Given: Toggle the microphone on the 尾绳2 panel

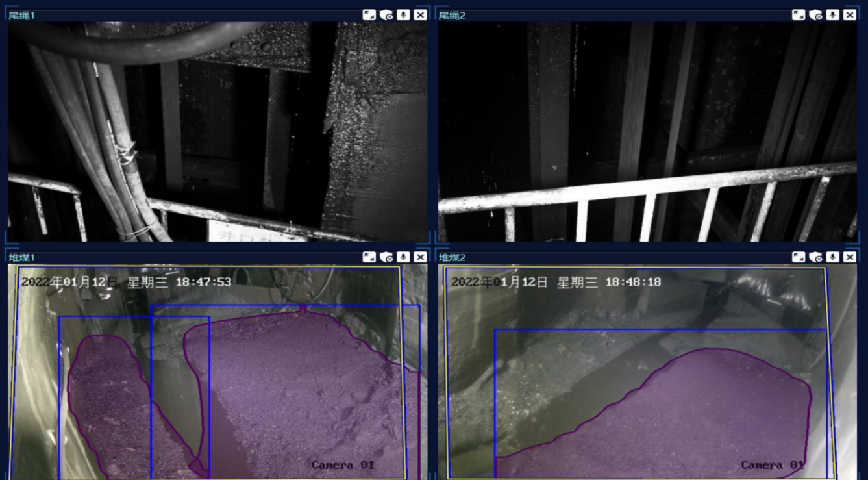Looking at the screenshot, I should 833,15.
